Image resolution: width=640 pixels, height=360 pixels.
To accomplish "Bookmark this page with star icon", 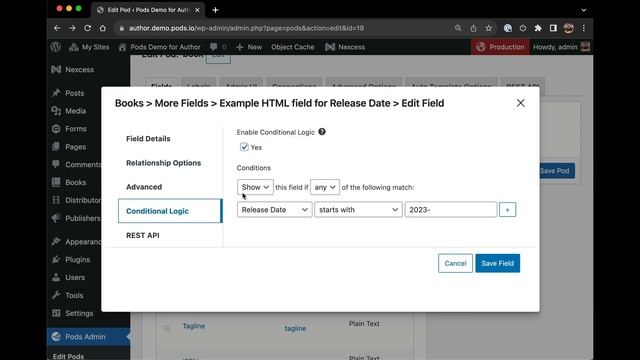I will 489,28.
